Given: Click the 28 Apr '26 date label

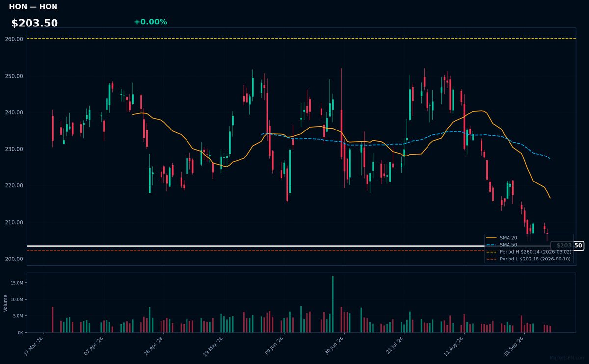Looking at the screenshot, I should (153, 345).
